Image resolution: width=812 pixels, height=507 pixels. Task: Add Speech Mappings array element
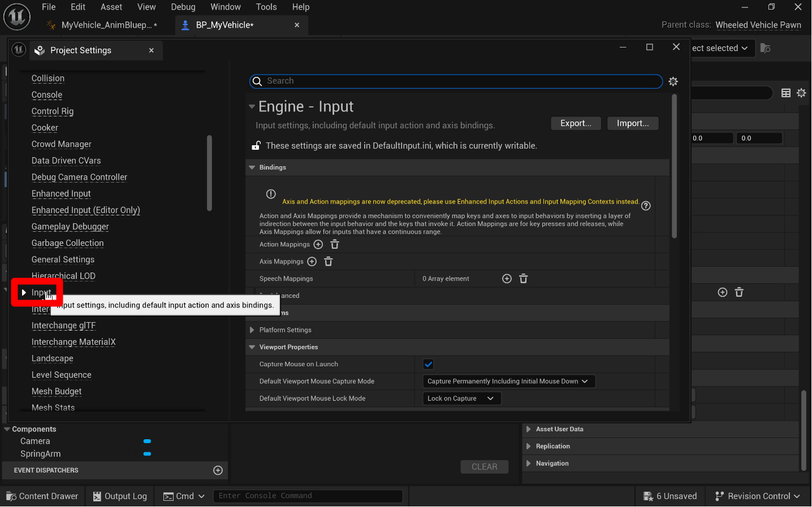tap(507, 279)
